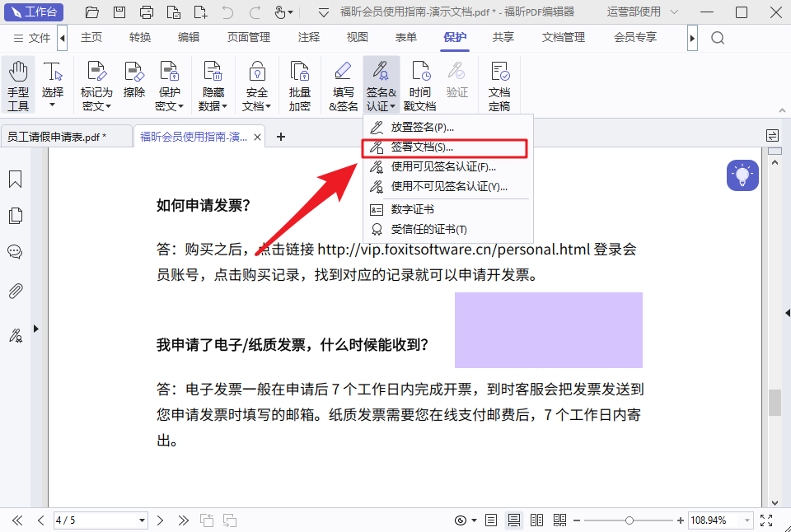
Task: Switch to the 文档管理 ribbon tab
Action: point(563,37)
